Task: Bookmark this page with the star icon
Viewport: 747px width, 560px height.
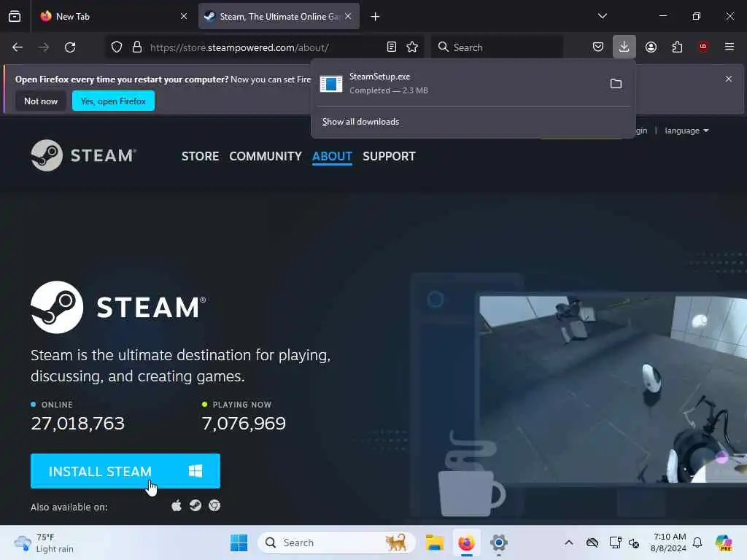Action: click(412, 47)
